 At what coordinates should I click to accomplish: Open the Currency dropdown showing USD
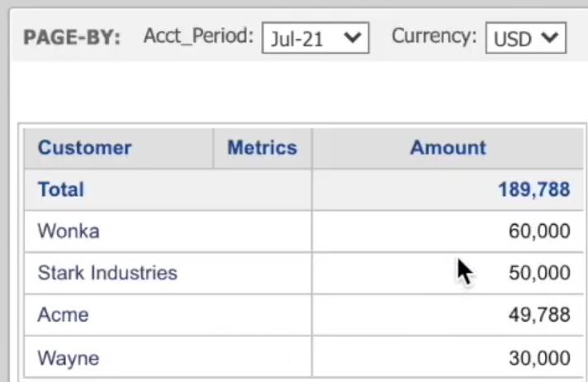point(526,38)
